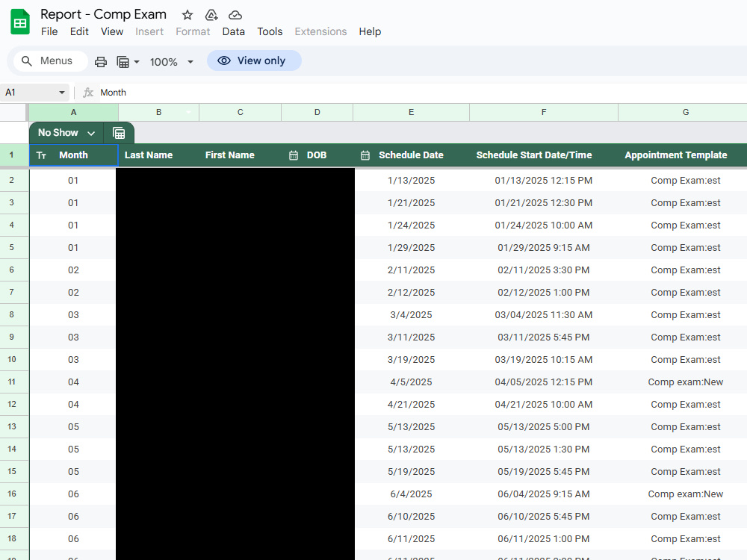Open the File menu
Image resolution: width=747 pixels, height=560 pixels.
coord(49,31)
